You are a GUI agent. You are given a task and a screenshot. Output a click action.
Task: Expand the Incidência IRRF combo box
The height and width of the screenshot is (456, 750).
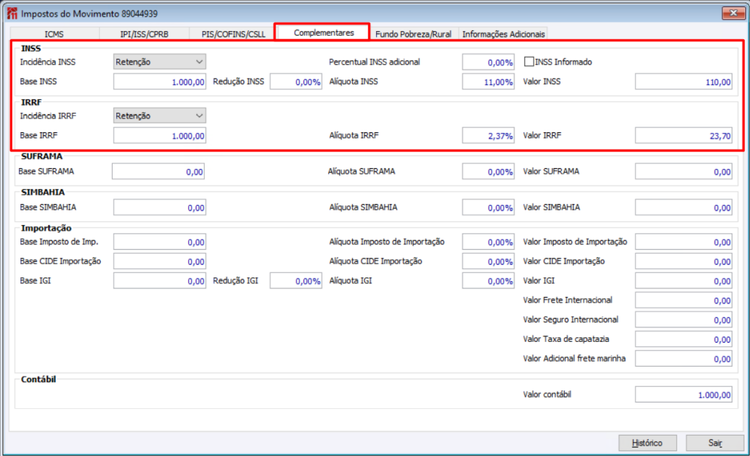click(160, 116)
